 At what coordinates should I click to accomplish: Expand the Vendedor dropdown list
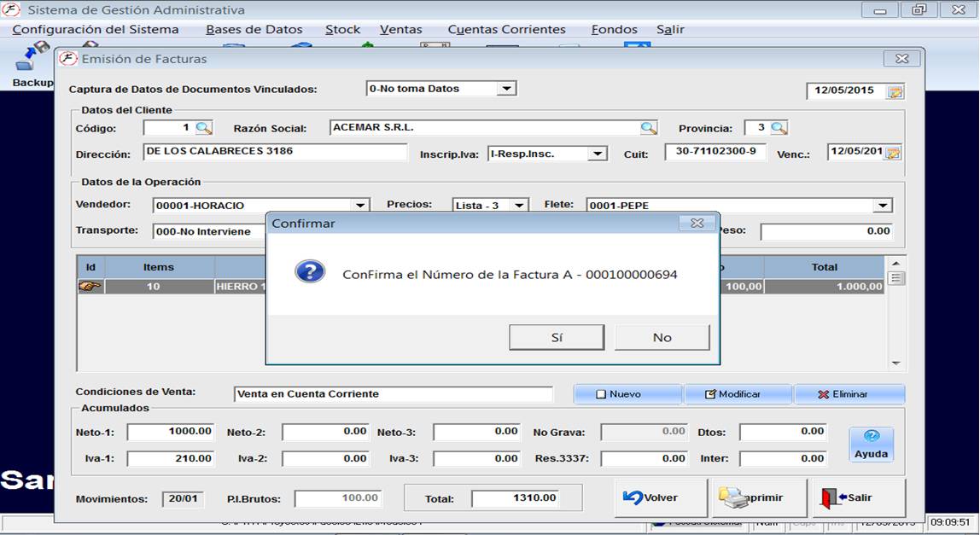[x=360, y=205]
